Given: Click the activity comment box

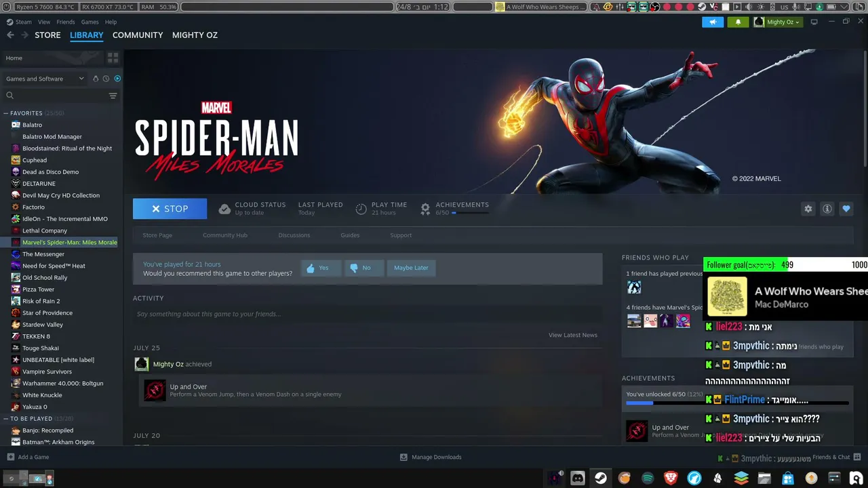Looking at the screenshot, I should [x=368, y=314].
